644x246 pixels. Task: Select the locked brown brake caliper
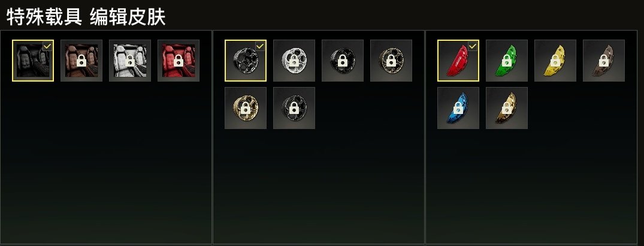click(604, 61)
